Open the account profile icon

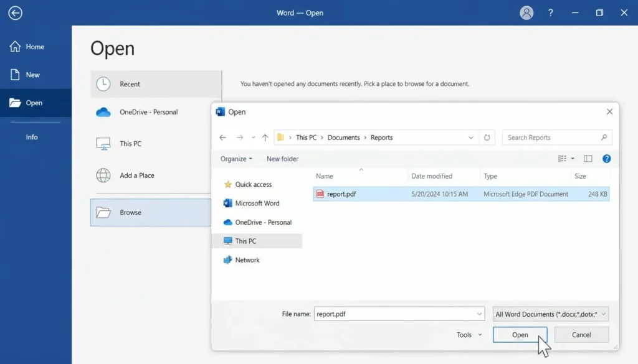coord(526,13)
